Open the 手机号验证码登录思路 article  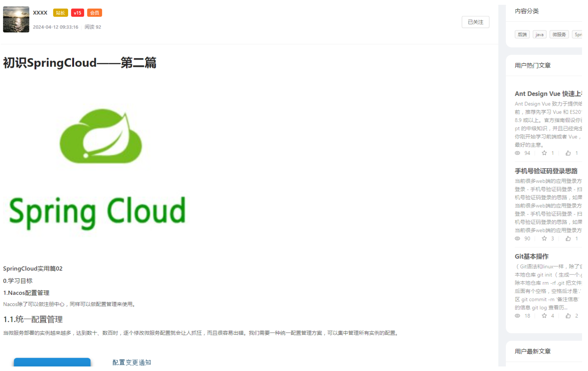pyautogui.click(x=546, y=171)
